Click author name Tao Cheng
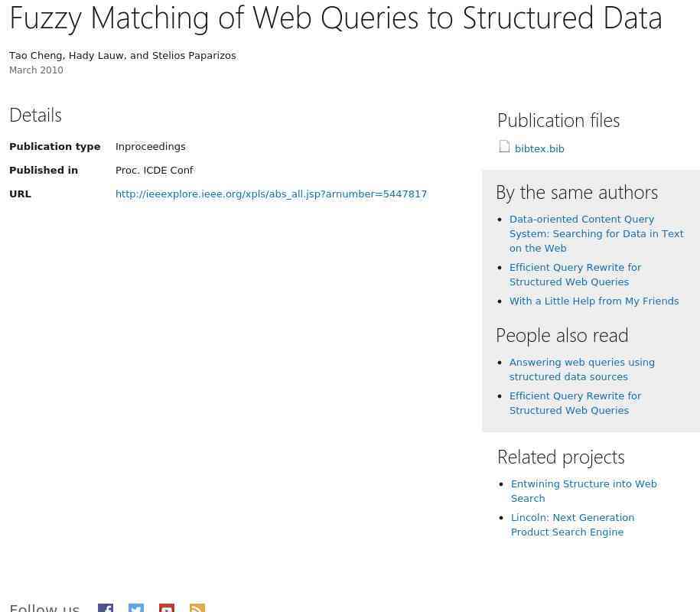Screen dimensions: 700x612 (36, 56)
